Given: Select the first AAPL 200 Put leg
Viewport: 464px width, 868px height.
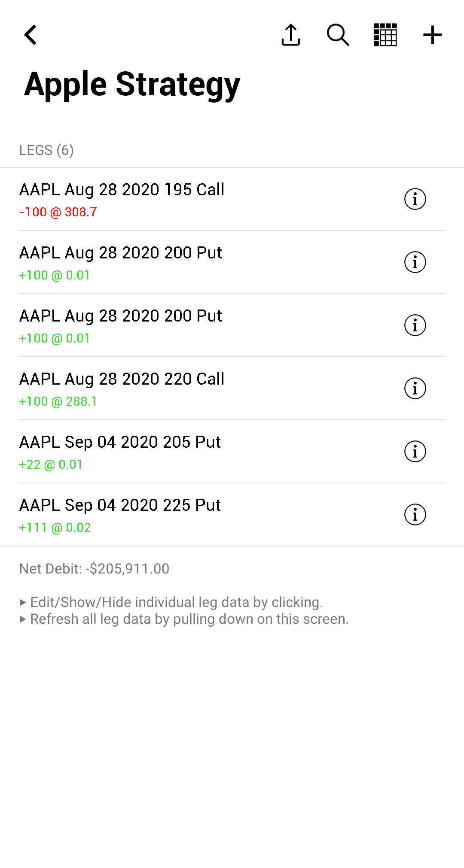Looking at the screenshot, I should click(121, 253).
